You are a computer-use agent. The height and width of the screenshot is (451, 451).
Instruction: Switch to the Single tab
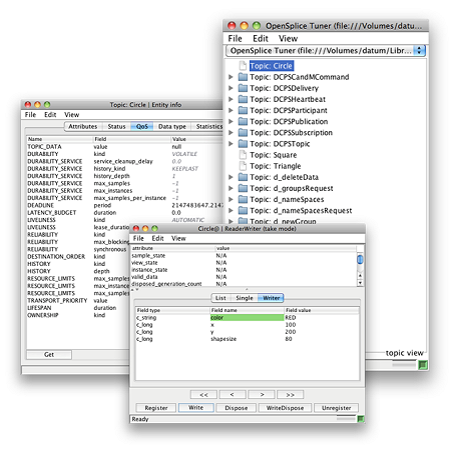click(x=244, y=298)
